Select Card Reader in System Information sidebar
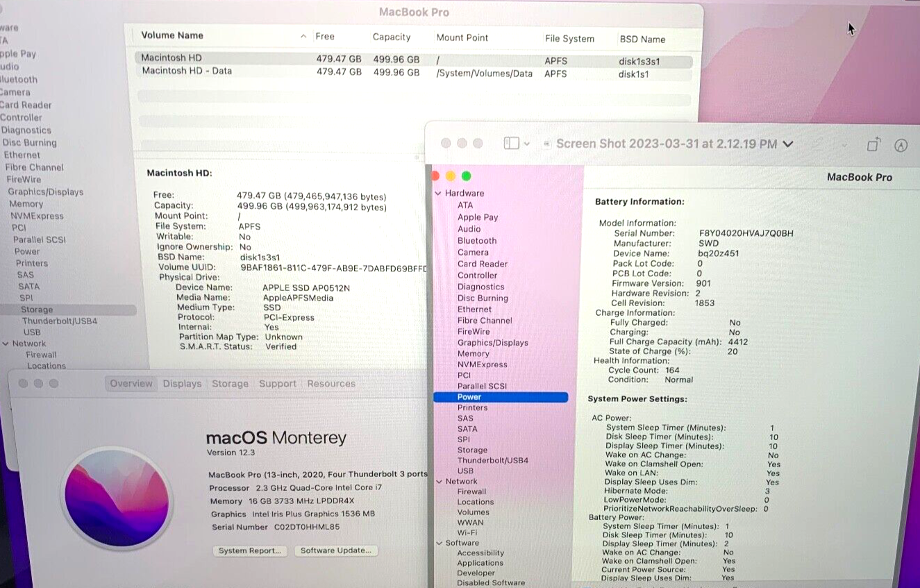The width and height of the screenshot is (920, 588). (26, 105)
